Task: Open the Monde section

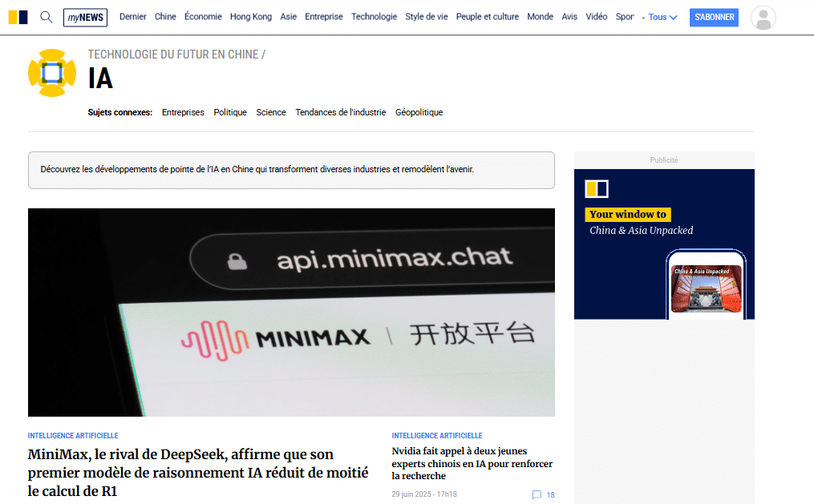Action: (x=540, y=17)
